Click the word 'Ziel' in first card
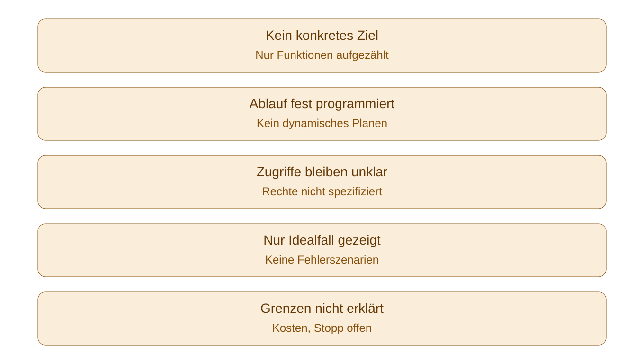Viewport: 644px width, 364px height. coord(368,36)
